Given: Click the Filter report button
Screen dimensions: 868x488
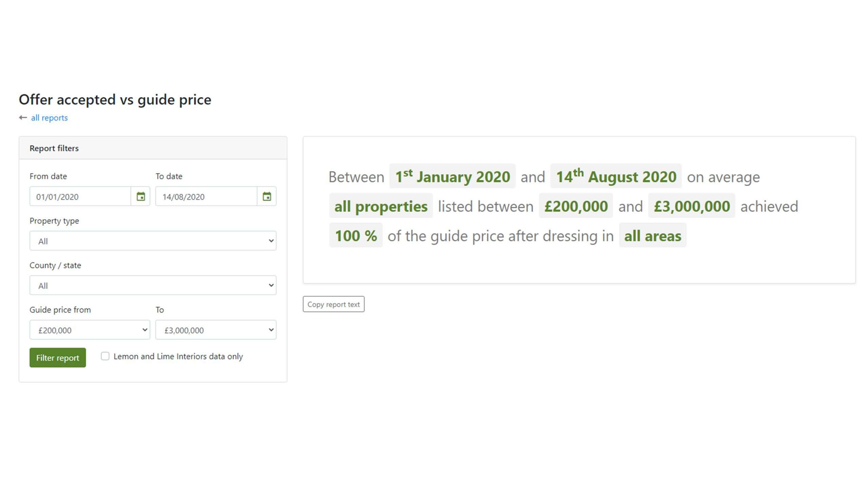Looking at the screenshot, I should pyautogui.click(x=58, y=358).
